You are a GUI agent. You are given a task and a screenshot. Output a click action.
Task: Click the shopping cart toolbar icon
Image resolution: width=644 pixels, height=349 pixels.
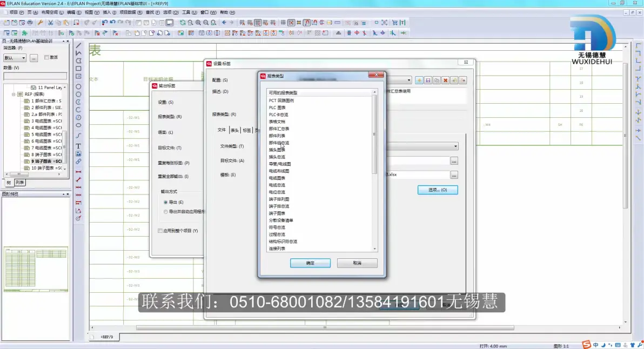(395, 23)
